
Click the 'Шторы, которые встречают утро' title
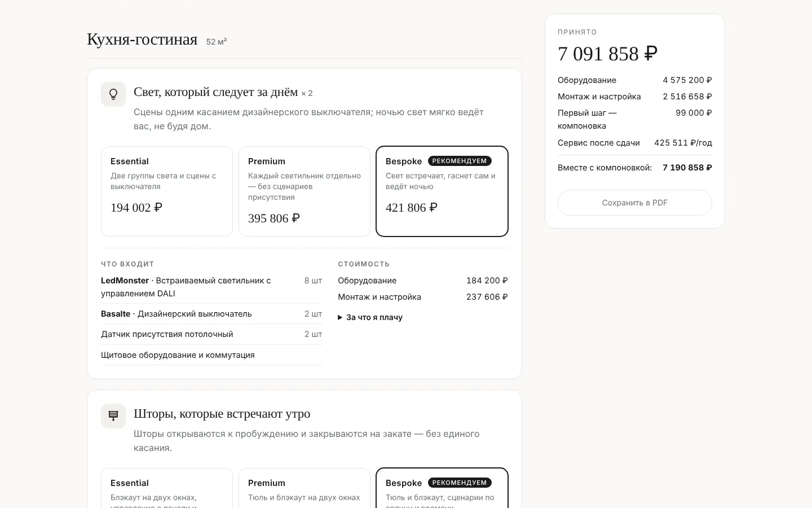(x=222, y=414)
